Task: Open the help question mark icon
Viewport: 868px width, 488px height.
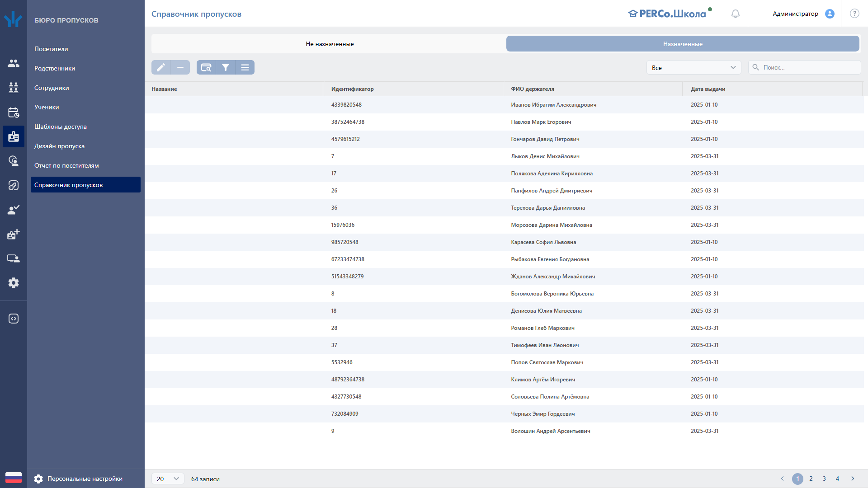Action: point(854,14)
